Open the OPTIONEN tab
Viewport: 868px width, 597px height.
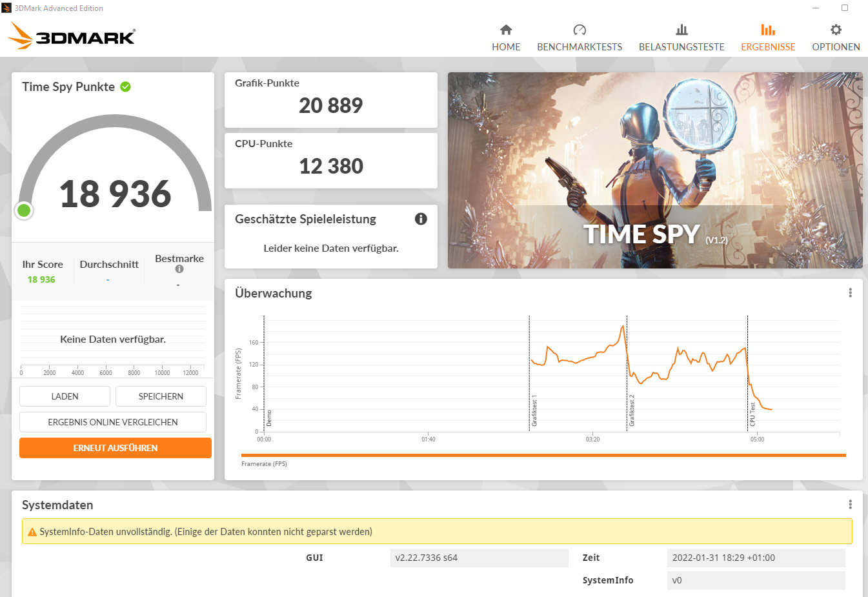pyautogui.click(x=836, y=38)
